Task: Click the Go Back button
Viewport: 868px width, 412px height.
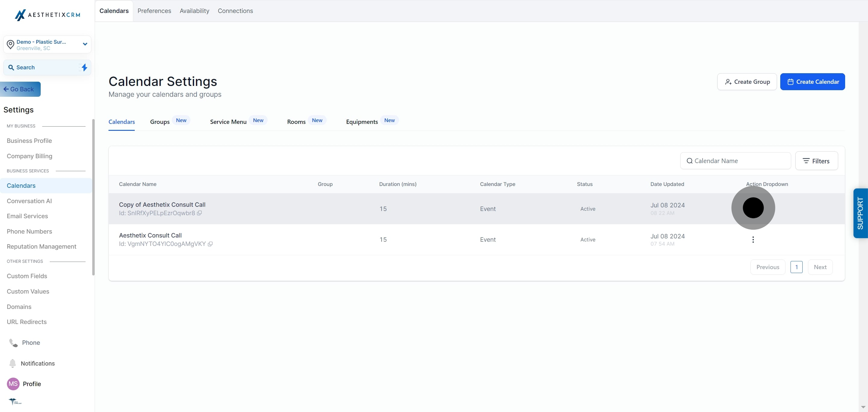Action: [x=20, y=89]
